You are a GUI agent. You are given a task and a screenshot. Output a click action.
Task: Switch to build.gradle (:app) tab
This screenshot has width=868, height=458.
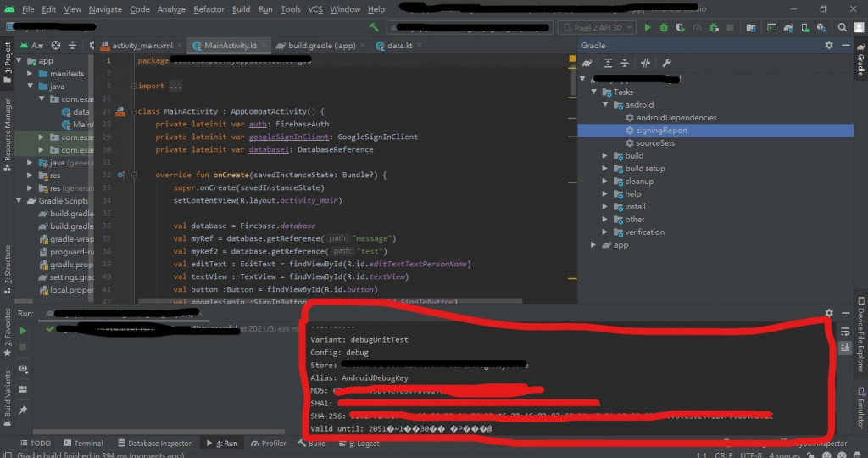click(x=321, y=46)
